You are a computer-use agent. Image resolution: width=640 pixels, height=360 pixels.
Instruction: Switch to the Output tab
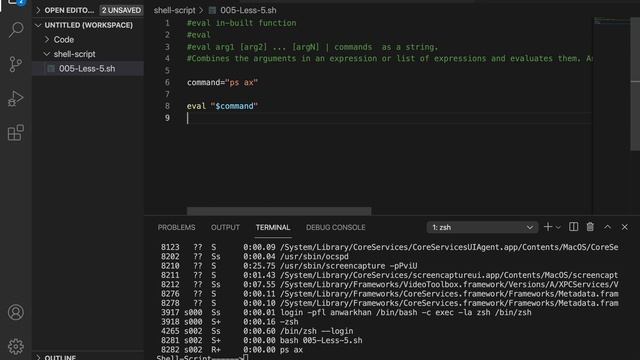(x=225, y=227)
